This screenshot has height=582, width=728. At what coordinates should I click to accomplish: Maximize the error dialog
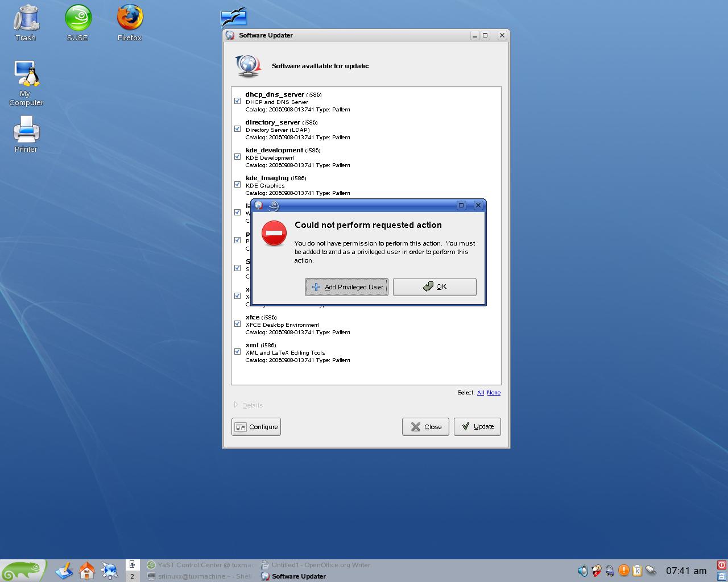[461, 205]
